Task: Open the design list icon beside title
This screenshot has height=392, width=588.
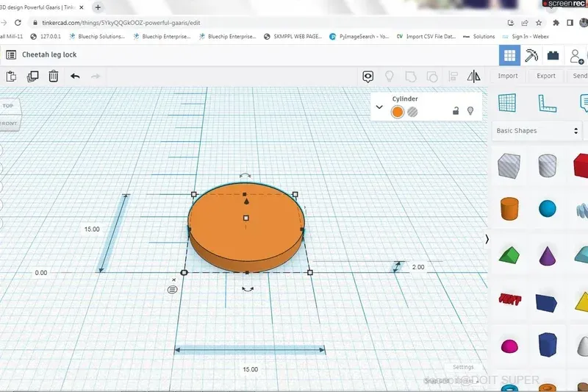Action: 11,54
